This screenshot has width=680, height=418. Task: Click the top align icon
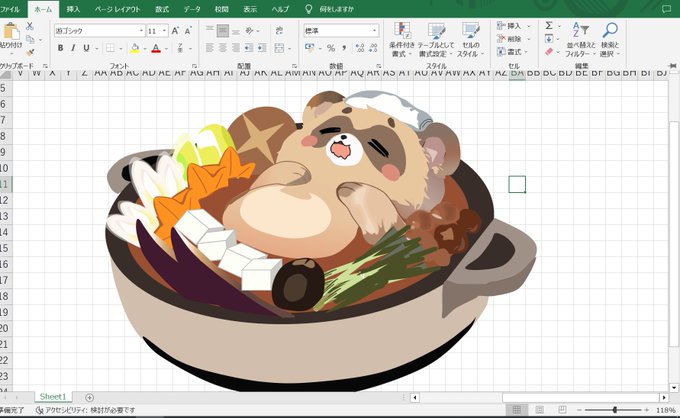(210, 30)
